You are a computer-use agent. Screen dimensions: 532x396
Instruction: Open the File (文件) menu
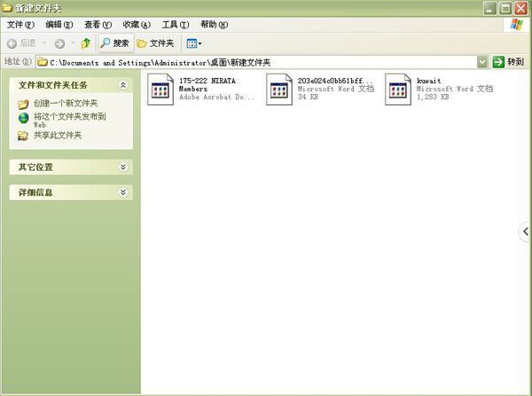[20, 25]
